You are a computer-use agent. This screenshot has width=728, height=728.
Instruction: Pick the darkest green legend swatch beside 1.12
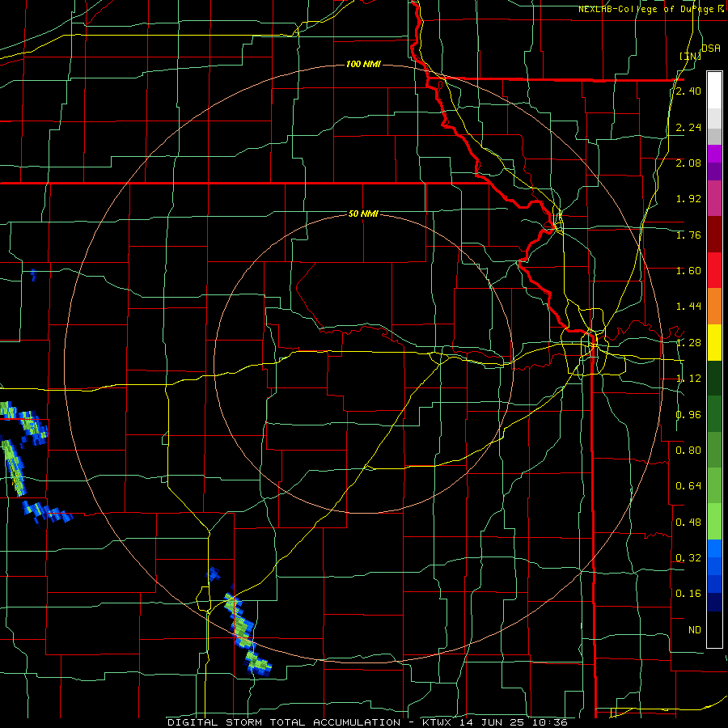pos(714,378)
